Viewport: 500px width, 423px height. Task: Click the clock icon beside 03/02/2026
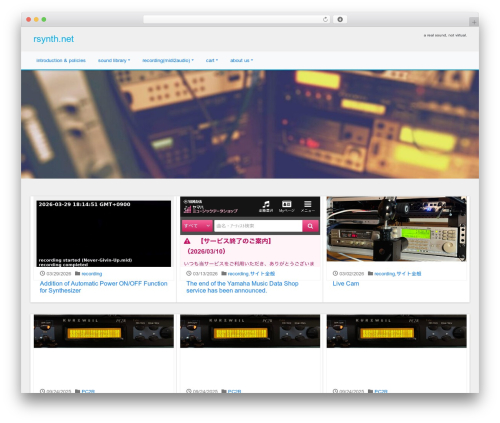(335, 273)
